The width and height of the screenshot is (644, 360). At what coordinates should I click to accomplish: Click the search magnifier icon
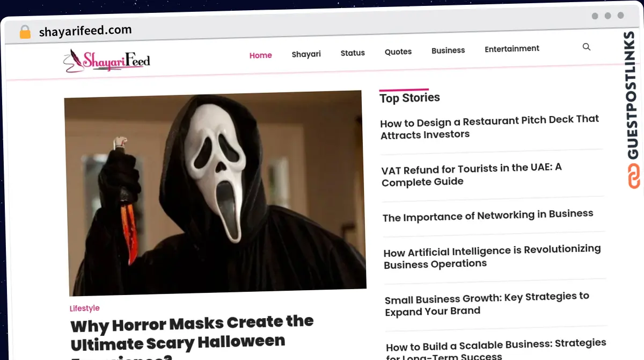[587, 47]
